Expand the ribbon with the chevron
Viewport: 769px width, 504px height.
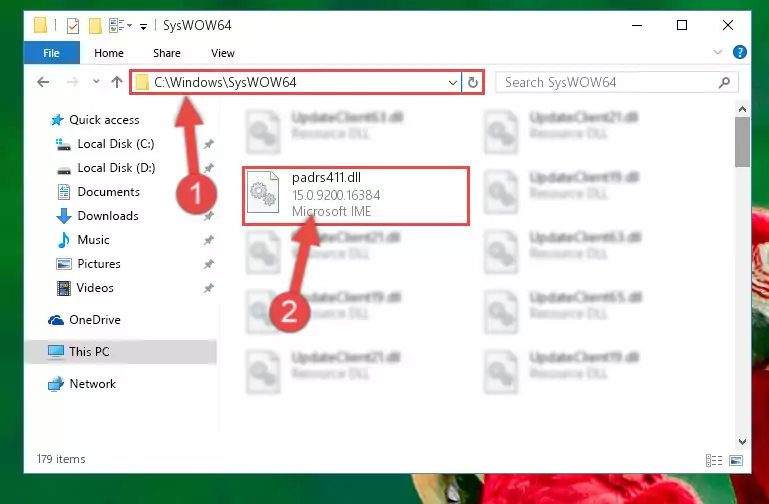pyautogui.click(x=718, y=52)
